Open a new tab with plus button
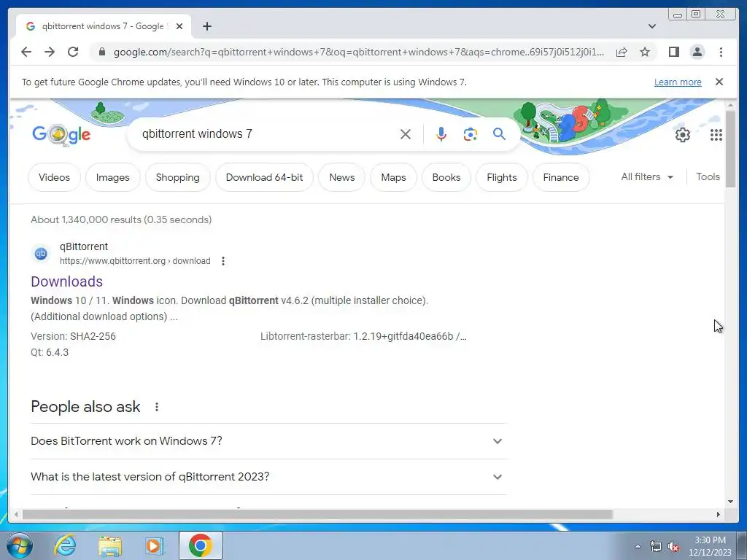 [x=206, y=26]
